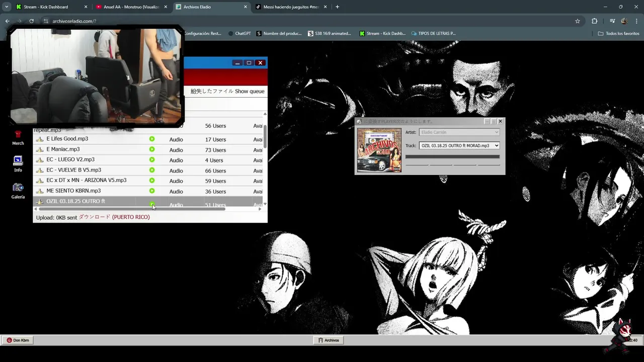Click file icon beside EC - VUELVE B V5.mp3

(x=40, y=170)
